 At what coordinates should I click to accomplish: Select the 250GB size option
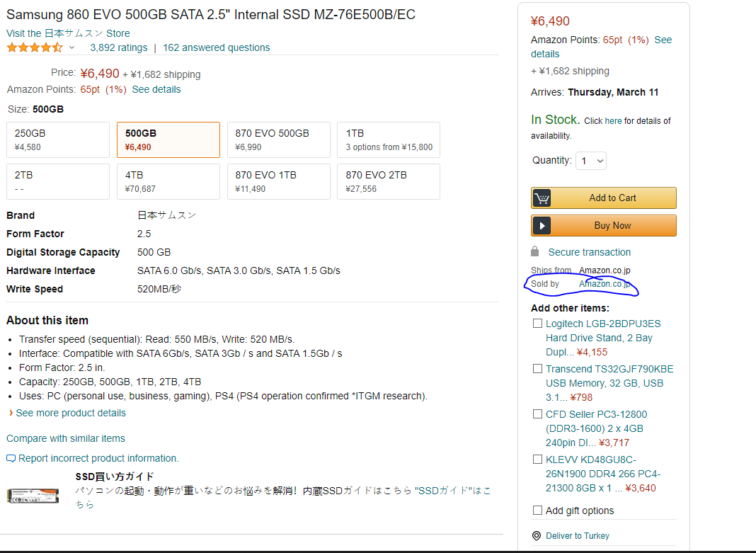(58, 139)
